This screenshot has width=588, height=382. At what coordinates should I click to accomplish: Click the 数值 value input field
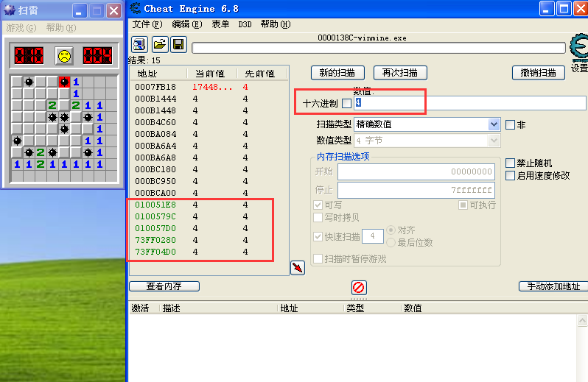[470, 103]
